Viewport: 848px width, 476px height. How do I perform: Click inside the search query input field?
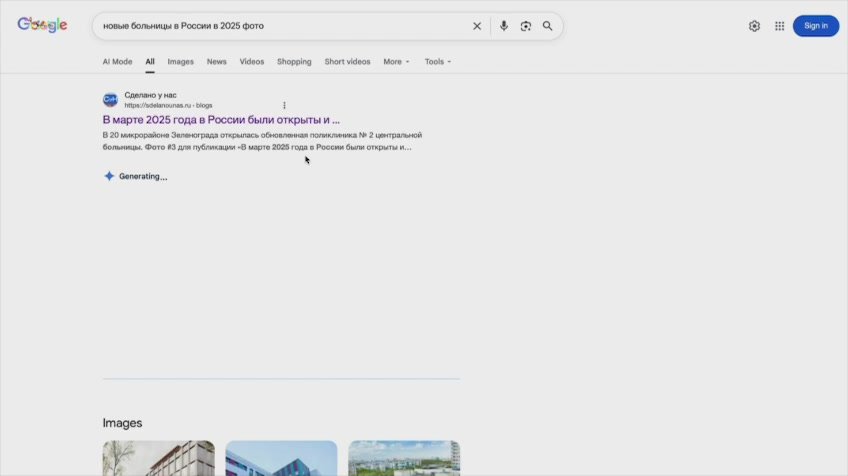click(x=280, y=26)
